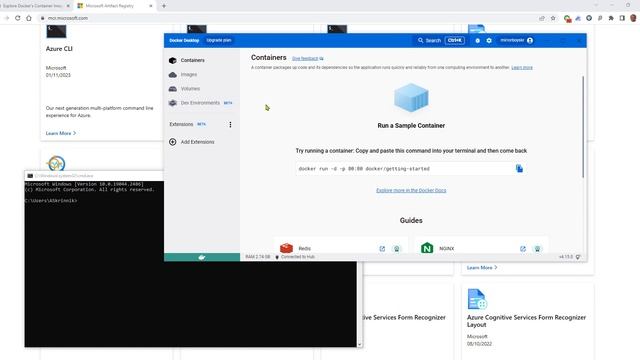
Task: Open Docker troubleshoot bug icon
Action: point(478,40)
